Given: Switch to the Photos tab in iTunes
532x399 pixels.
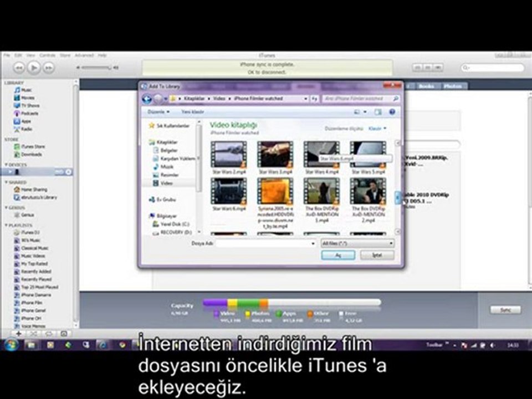Looking at the screenshot, I should coord(453,86).
